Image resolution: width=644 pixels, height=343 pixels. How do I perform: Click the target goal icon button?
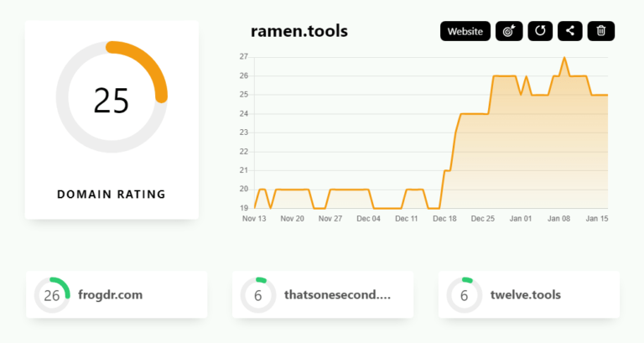coord(509,31)
